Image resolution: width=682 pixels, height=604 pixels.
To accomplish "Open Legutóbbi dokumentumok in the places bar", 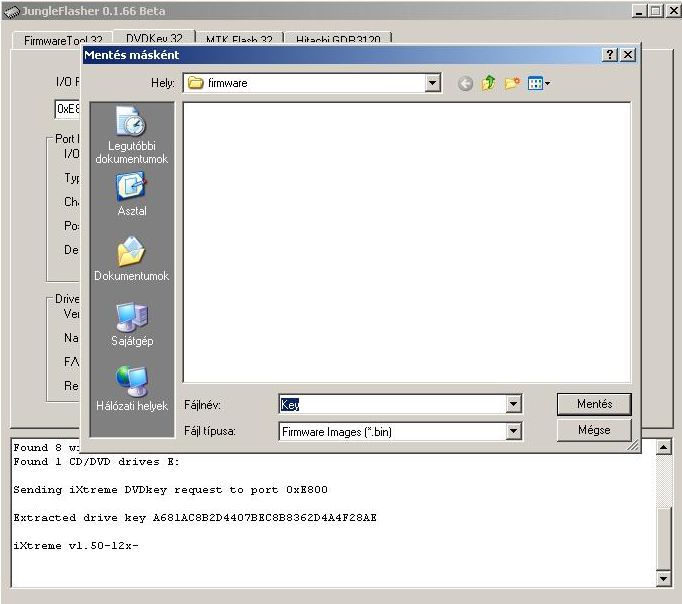I will coord(131,137).
